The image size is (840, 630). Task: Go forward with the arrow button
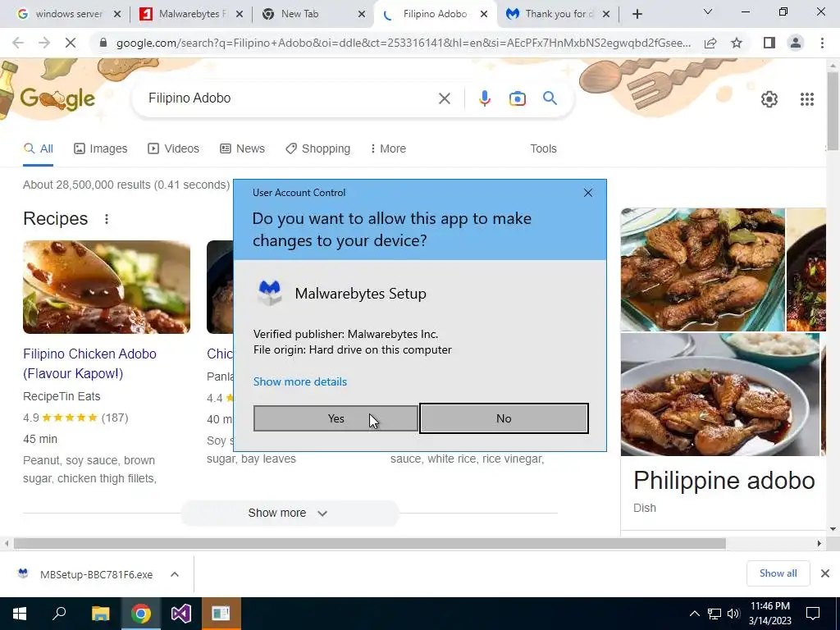[44, 43]
